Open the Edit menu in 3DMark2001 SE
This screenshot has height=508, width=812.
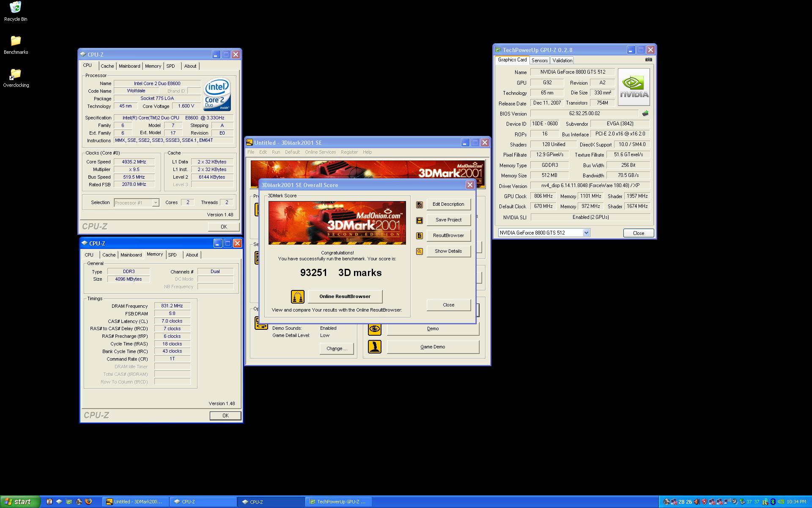263,152
